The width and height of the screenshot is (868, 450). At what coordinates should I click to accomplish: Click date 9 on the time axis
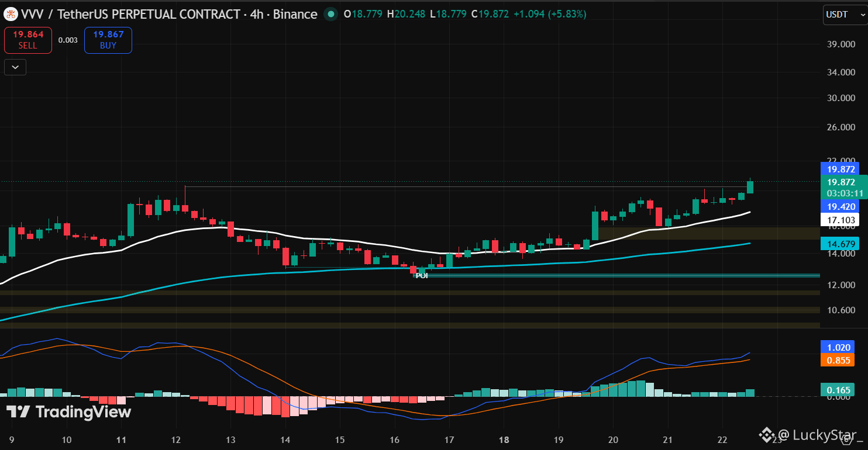click(12, 441)
